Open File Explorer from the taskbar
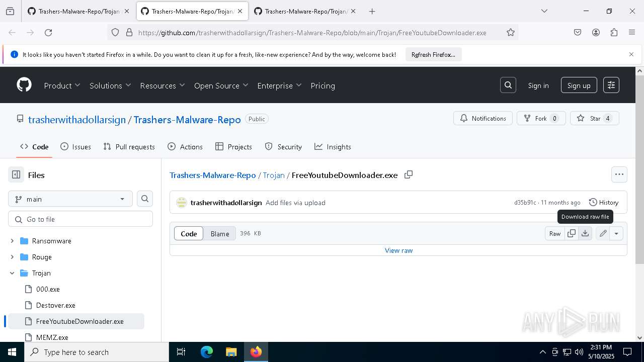Image resolution: width=644 pixels, height=362 pixels. click(231, 352)
